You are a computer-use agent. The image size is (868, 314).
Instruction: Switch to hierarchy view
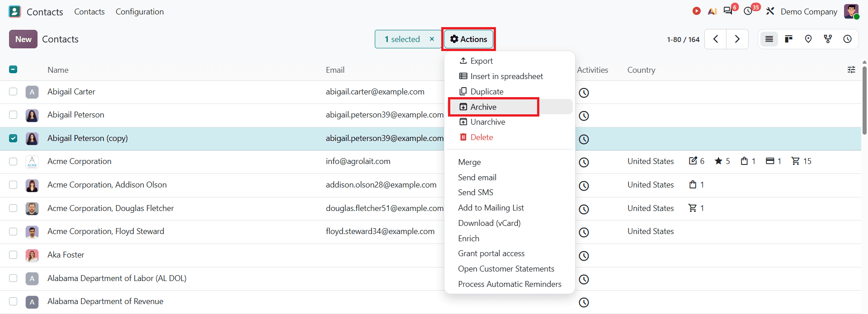pyautogui.click(x=828, y=39)
